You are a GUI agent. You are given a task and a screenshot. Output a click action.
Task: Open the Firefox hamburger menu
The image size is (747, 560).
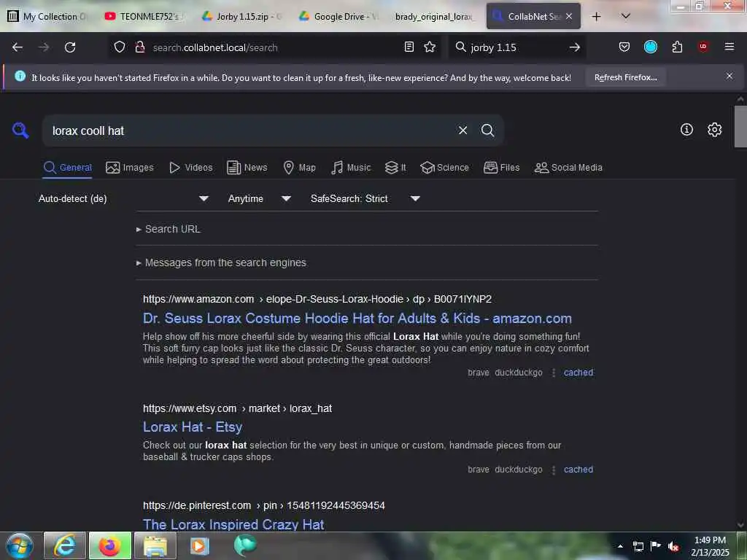(x=729, y=47)
